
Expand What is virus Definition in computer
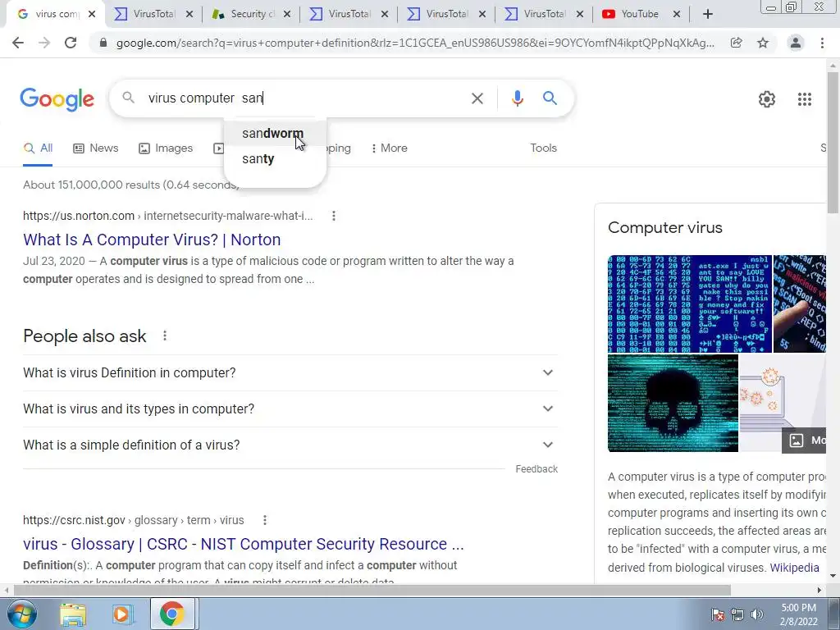[290, 373]
